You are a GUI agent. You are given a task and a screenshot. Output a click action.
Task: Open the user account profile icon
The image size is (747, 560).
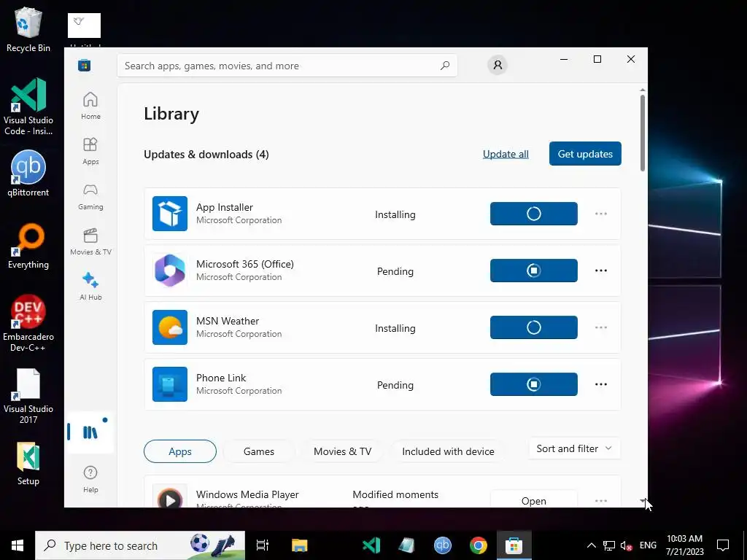tap(498, 65)
